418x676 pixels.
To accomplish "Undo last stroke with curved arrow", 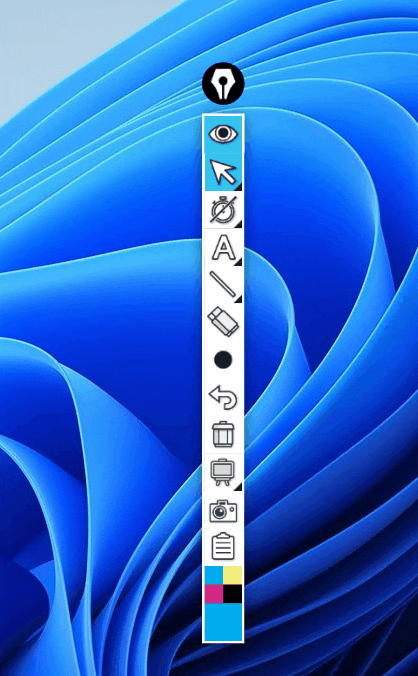I will coord(223,397).
